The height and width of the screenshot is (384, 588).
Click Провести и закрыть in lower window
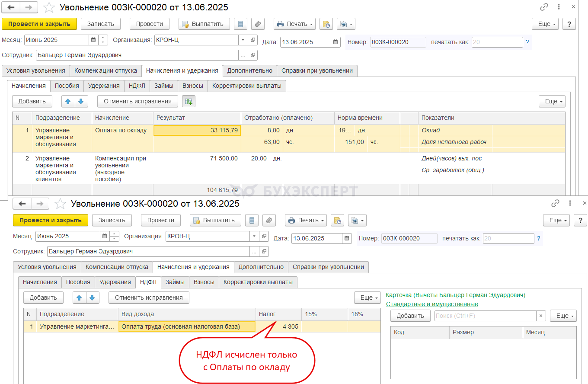coord(51,220)
